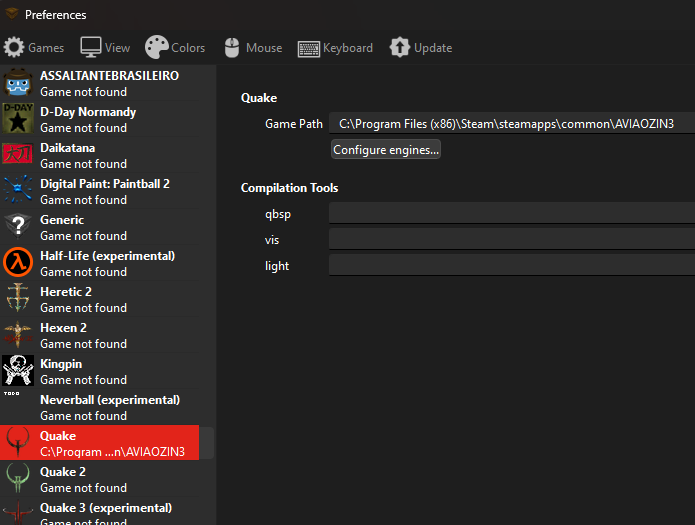The width and height of the screenshot is (695, 525).
Task: Select the Generic question mark icon
Action: click(18, 227)
